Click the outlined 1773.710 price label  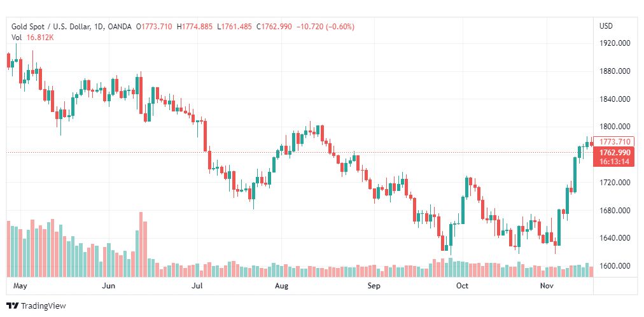pos(615,141)
